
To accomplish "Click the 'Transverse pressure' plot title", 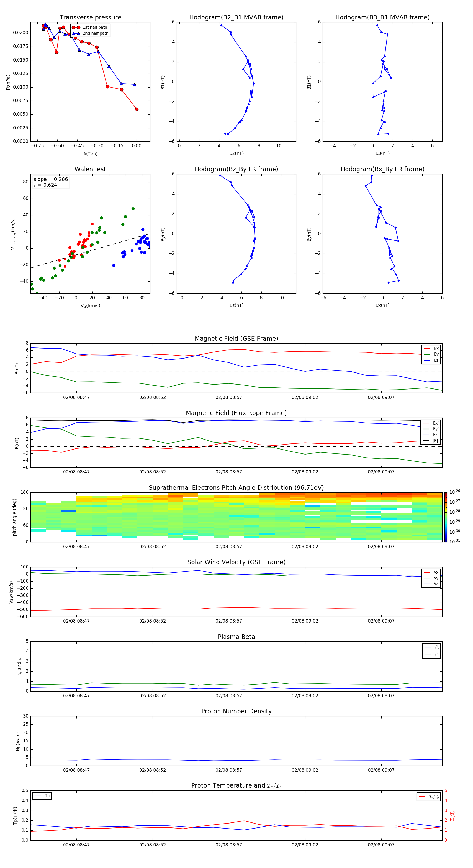I will tap(90, 17).
